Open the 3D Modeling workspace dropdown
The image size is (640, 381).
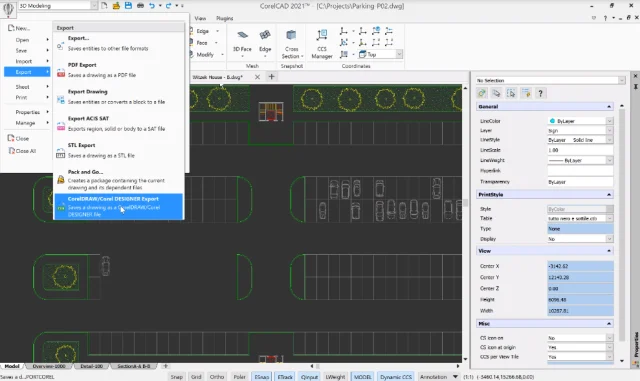pyautogui.click(x=94, y=6)
